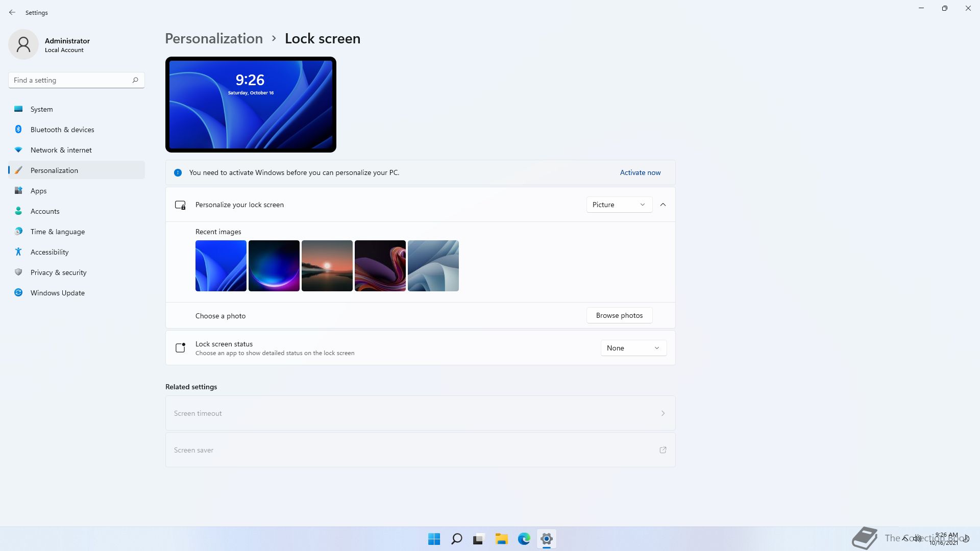Click the Accessibility figure icon

(x=18, y=252)
